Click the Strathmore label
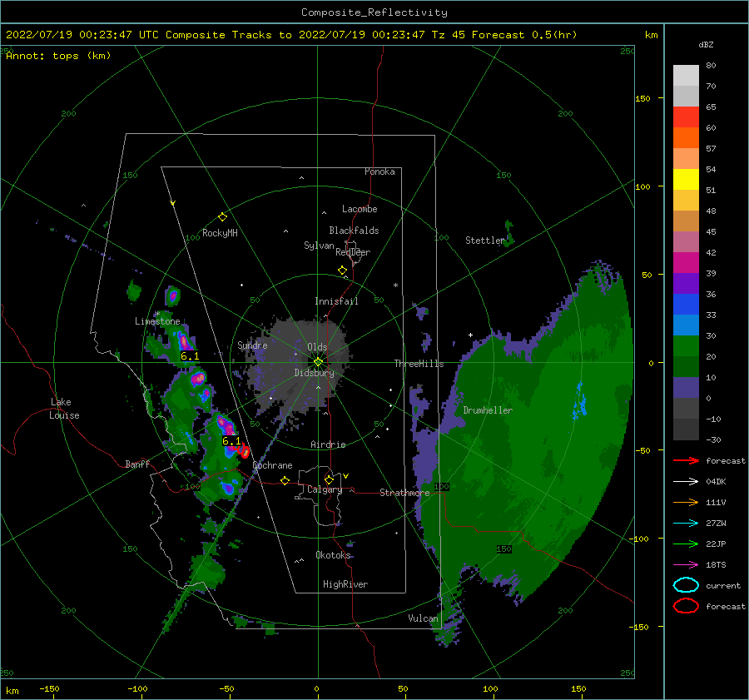This screenshot has height=700, width=749. 404,493
